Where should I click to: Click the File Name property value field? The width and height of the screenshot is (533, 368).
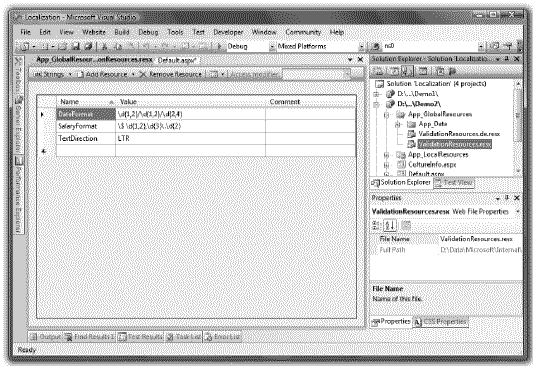pyautogui.click(x=480, y=239)
